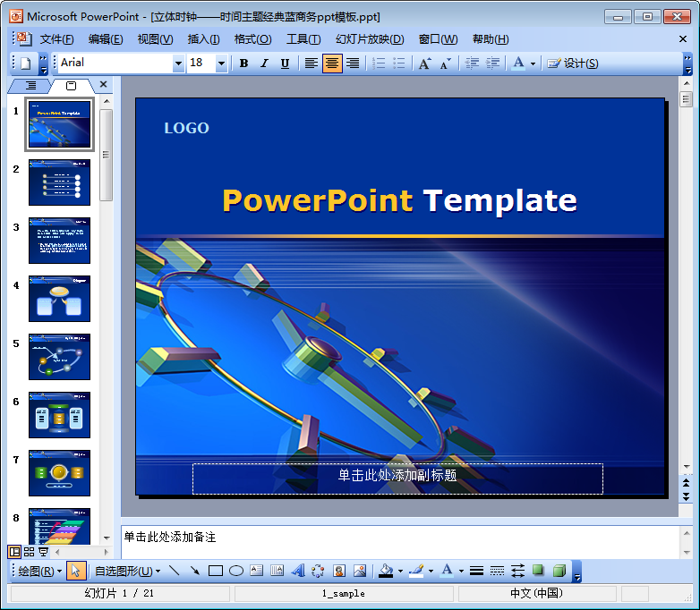The image size is (700, 610).
Task: Toggle bulleted list formatting
Action: [398, 64]
